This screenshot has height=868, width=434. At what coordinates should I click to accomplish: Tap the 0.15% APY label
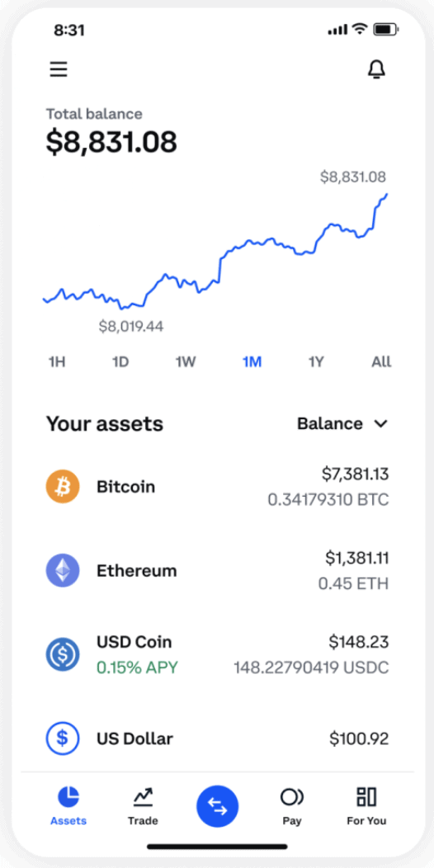[x=137, y=667]
